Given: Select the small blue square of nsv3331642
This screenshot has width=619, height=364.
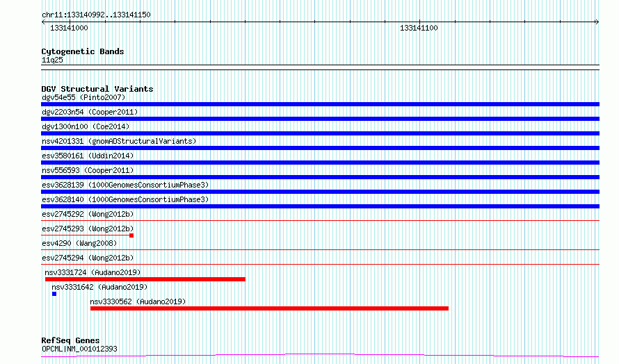Looking at the screenshot, I should pyautogui.click(x=54, y=294).
